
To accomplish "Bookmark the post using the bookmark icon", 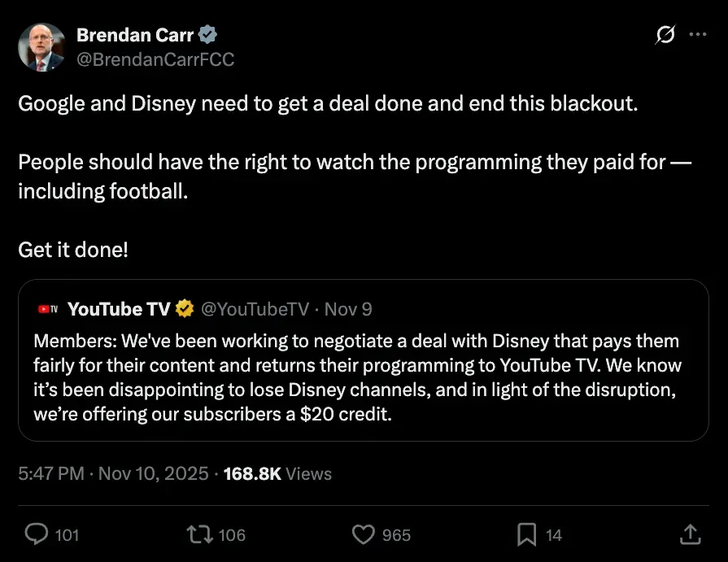I will [525, 534].
